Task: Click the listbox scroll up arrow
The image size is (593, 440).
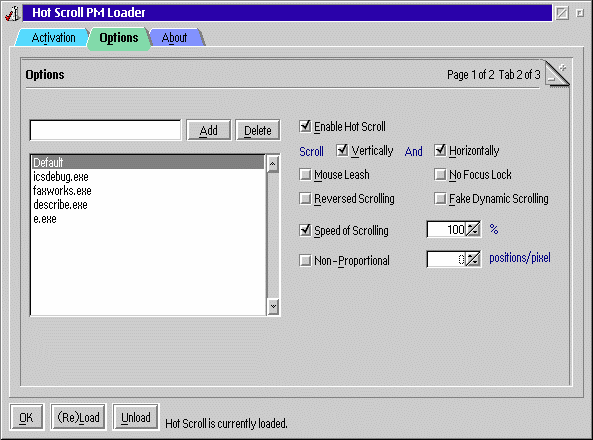Action: point(273,164)
